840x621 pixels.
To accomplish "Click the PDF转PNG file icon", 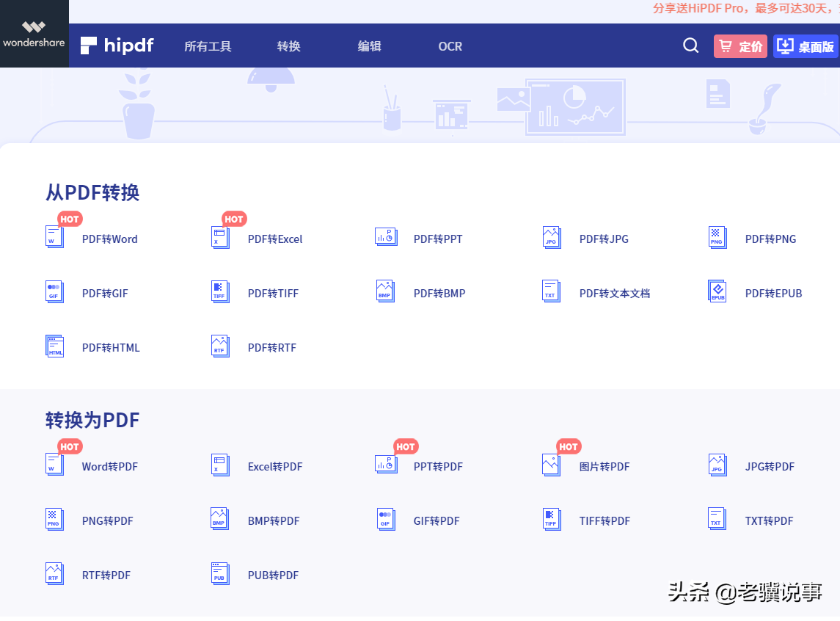I will click(x=717, y=237).
